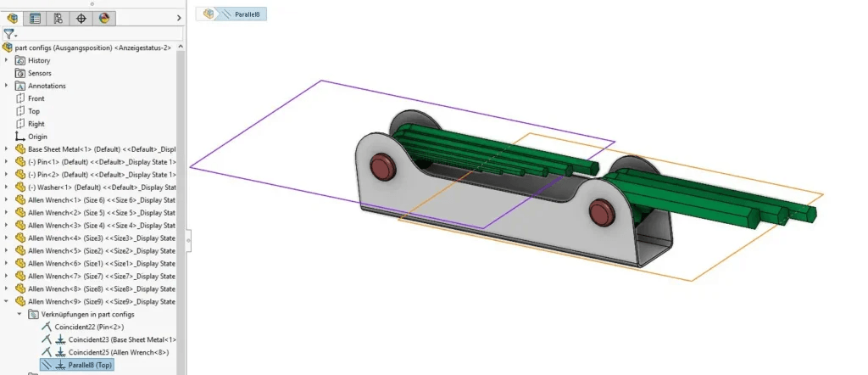The width and height of the screenshot is (868, 375).
Task: Select the Base Sheet Metal<1> component icon
Action: (x=20, y=149)
